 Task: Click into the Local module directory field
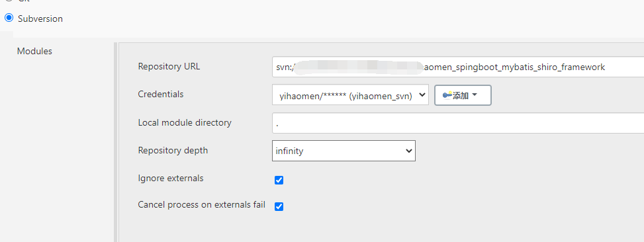[x=458, y=123]
